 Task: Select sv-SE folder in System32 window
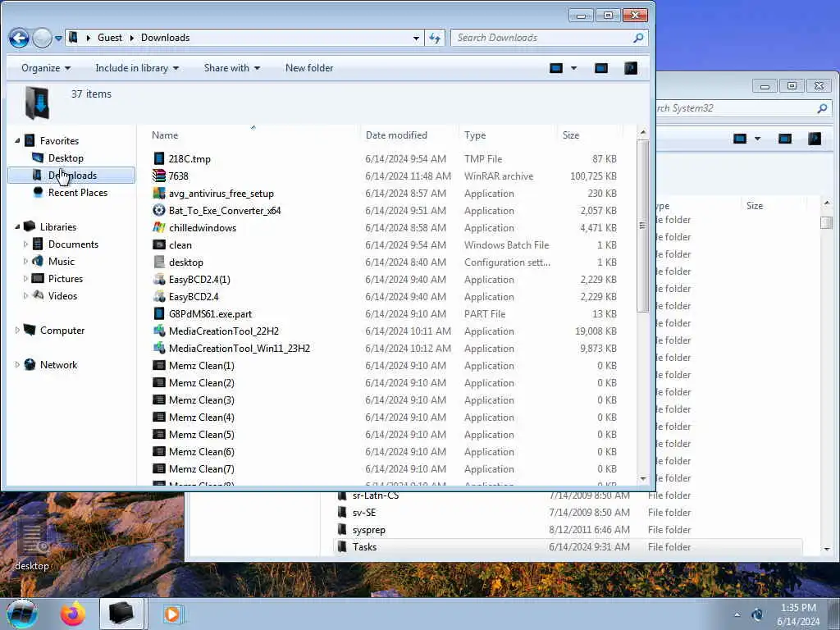click(x=364, y=513)
